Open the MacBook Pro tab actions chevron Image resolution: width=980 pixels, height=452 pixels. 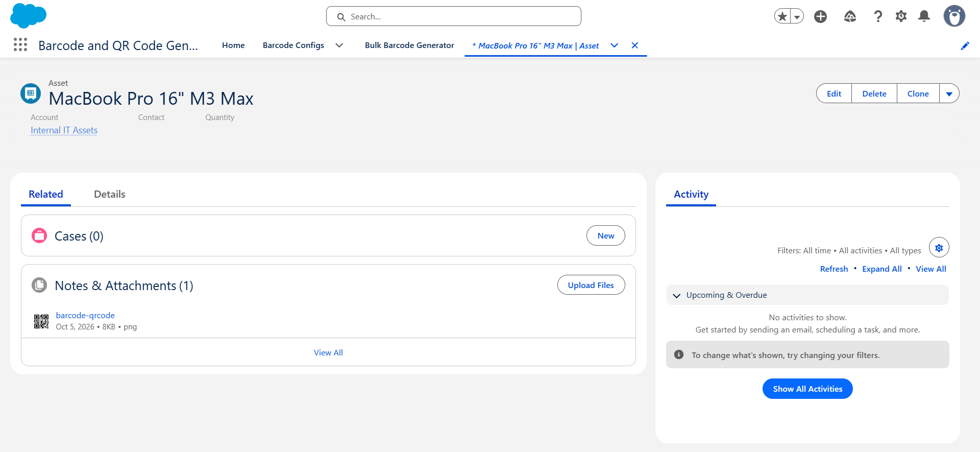615,45
